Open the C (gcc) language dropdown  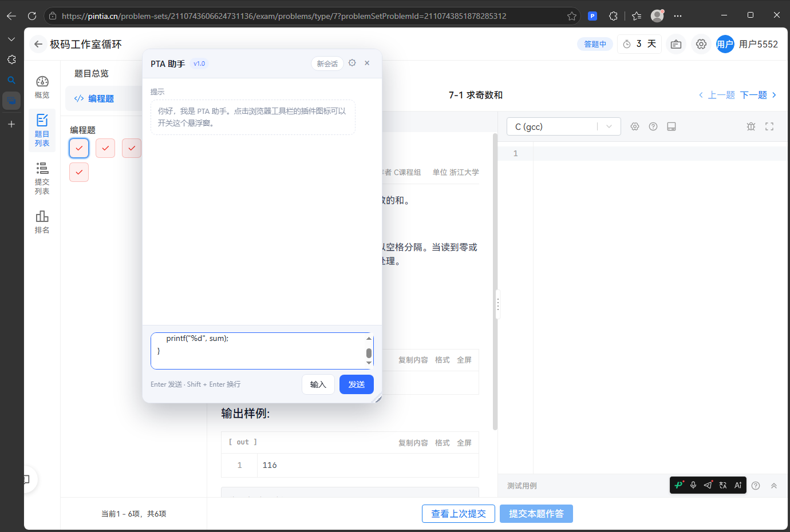[564, 126]
